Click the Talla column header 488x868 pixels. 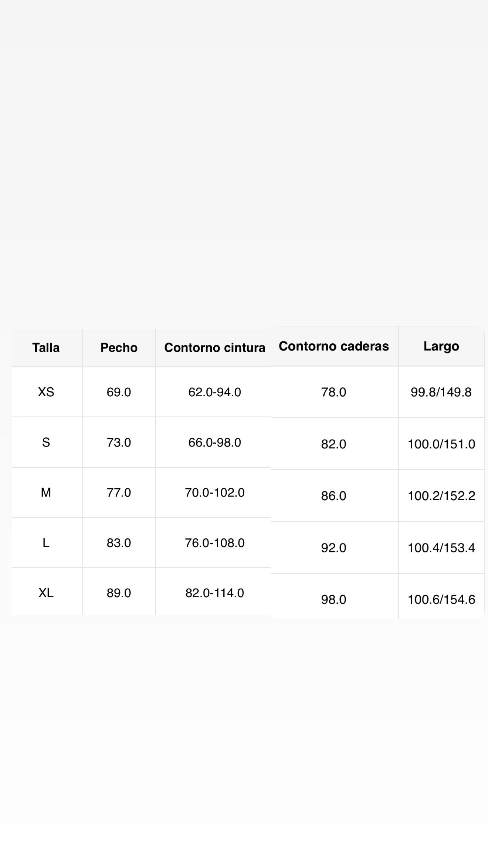pos(46,348)
